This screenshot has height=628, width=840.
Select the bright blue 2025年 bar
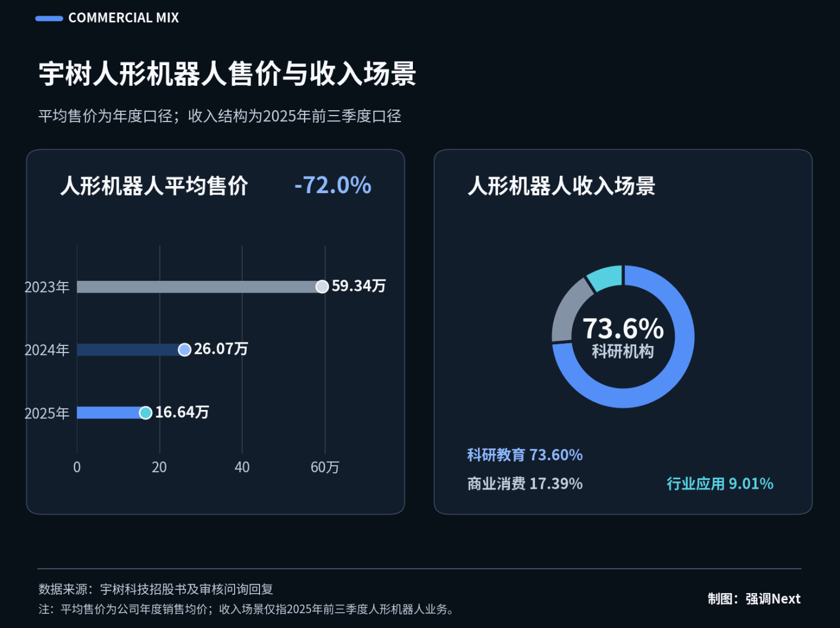click(111, 412)
